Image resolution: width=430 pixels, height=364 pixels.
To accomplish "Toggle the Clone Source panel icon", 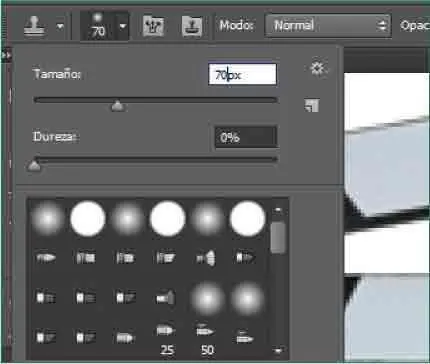I will [192, 26].
